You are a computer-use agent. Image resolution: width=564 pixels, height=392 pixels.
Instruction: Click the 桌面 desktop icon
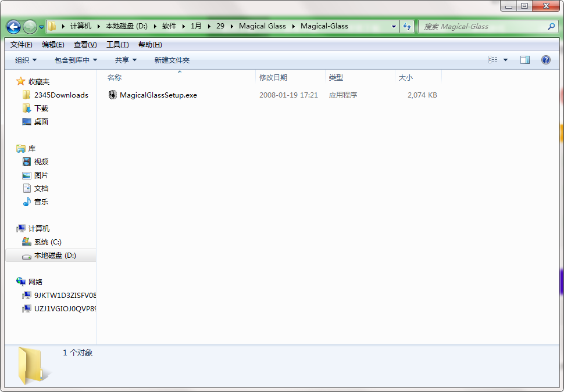coord(27,122)
